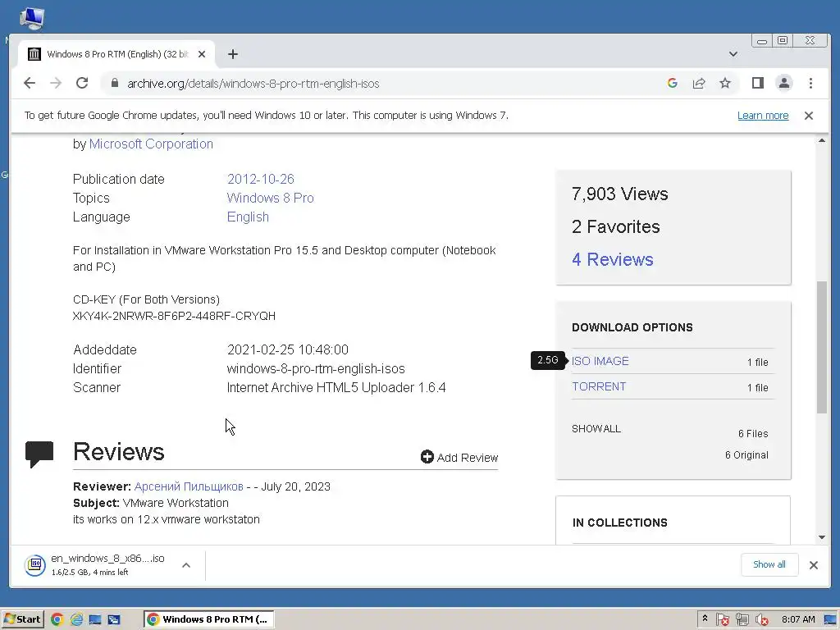This screenshot has width=840, height=630.
Task: Open the Chrome three-dot menu
Action: click(x=810, y=83)
